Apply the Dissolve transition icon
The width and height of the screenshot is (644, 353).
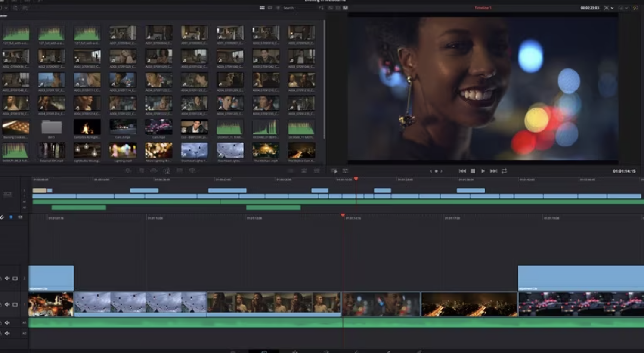(304, 171)
